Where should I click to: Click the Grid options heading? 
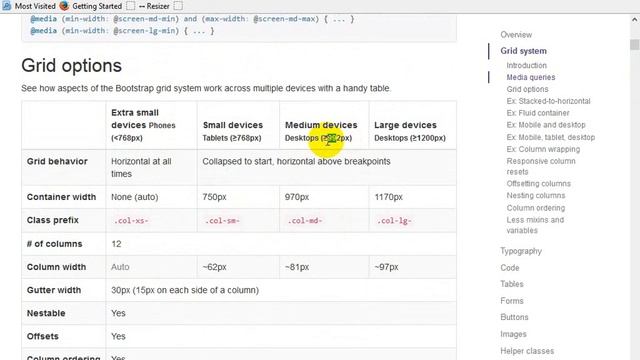click(x=71, y=66)
